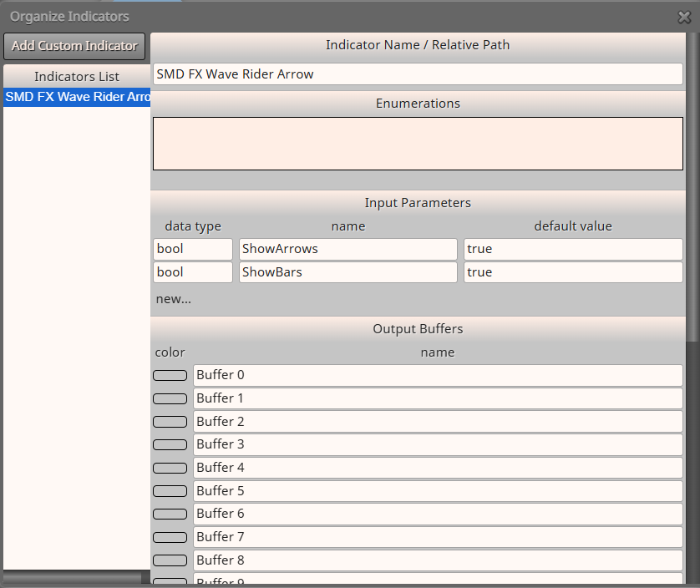Edit the Buffer 5 name field
The image size is (700, 588).
click(x=438, y=490)
